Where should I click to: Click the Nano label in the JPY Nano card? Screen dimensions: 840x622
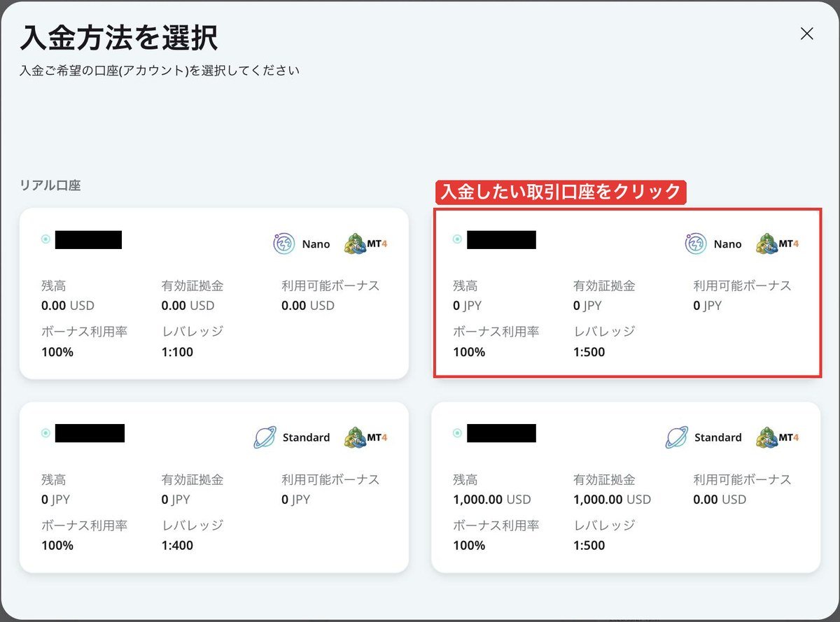727,244
